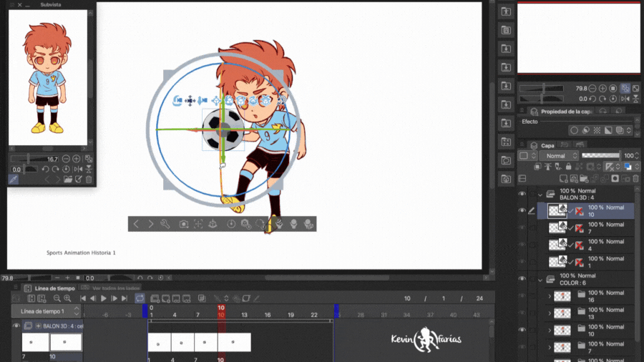Select next 3D object in launcher
644x362 pixels.
coord(151,224)
